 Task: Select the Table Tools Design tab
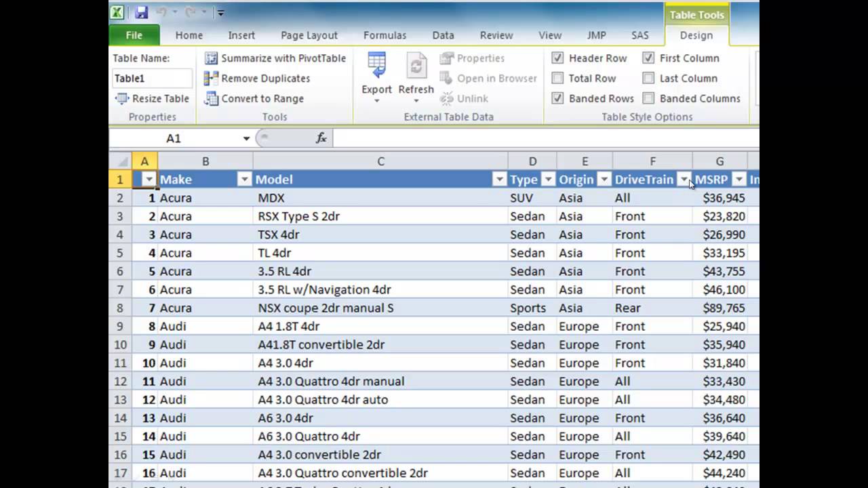click(x=696, y=35)
